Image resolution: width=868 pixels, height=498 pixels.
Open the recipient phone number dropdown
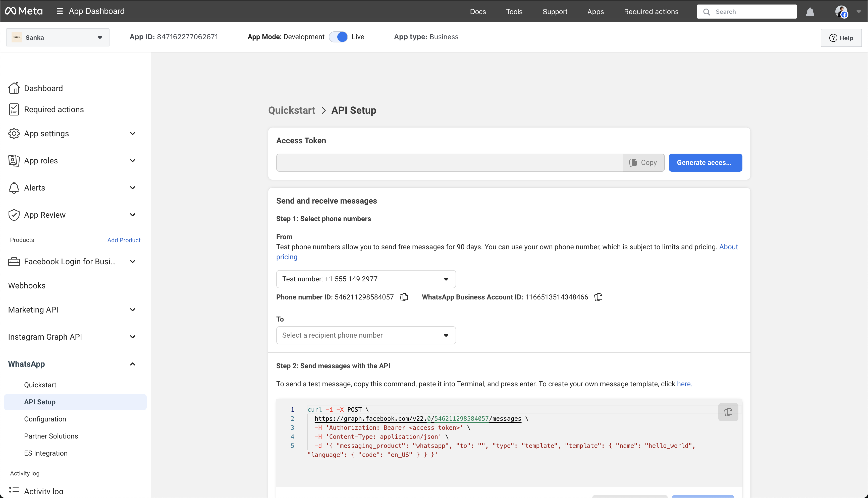pyautogui.click(x=366, y=335)
